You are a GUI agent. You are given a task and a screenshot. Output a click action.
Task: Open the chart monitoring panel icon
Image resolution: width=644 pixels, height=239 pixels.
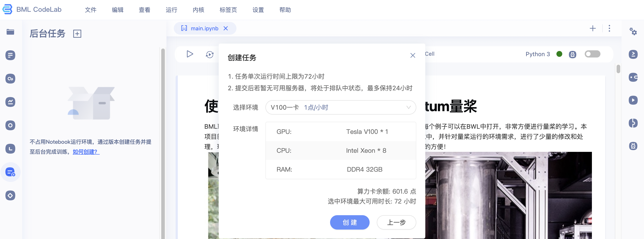tap(10, 102)
